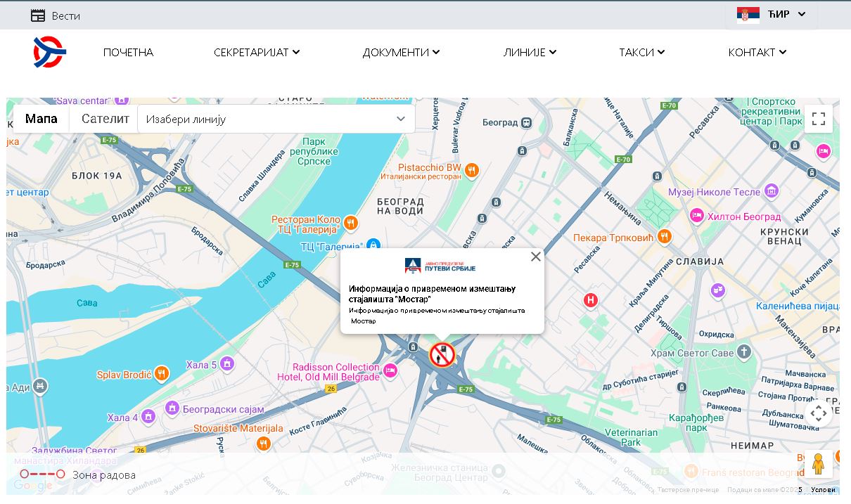851x504 pixels.
Task: Click the popup title about Мостар relocation
Action: click(x=433, y=294)
